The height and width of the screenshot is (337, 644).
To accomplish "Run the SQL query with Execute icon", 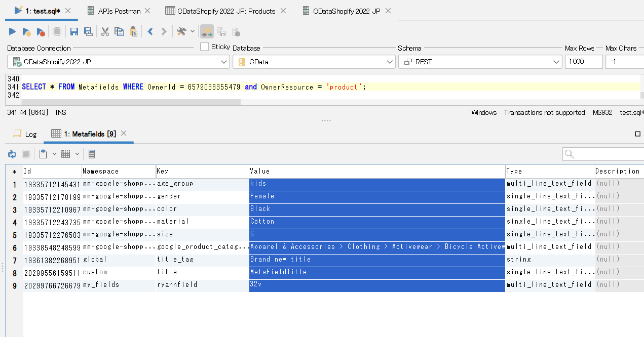I will tap(13, 32).
